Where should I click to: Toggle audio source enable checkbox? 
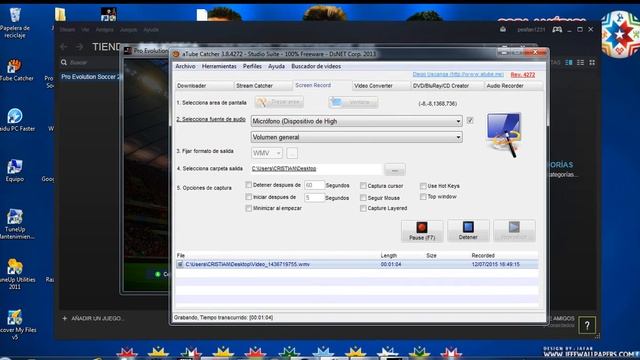tap(470, 120)
